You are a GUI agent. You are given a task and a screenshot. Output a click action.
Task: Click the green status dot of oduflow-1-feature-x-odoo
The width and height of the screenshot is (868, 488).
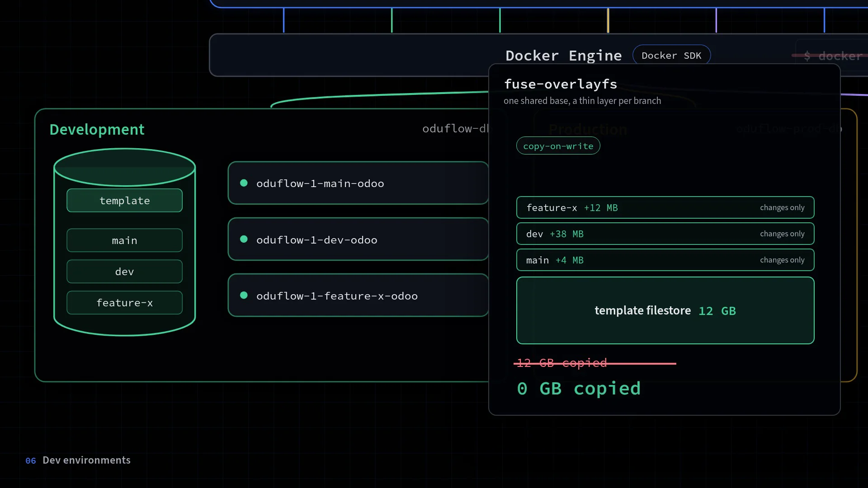click(244, 295)
